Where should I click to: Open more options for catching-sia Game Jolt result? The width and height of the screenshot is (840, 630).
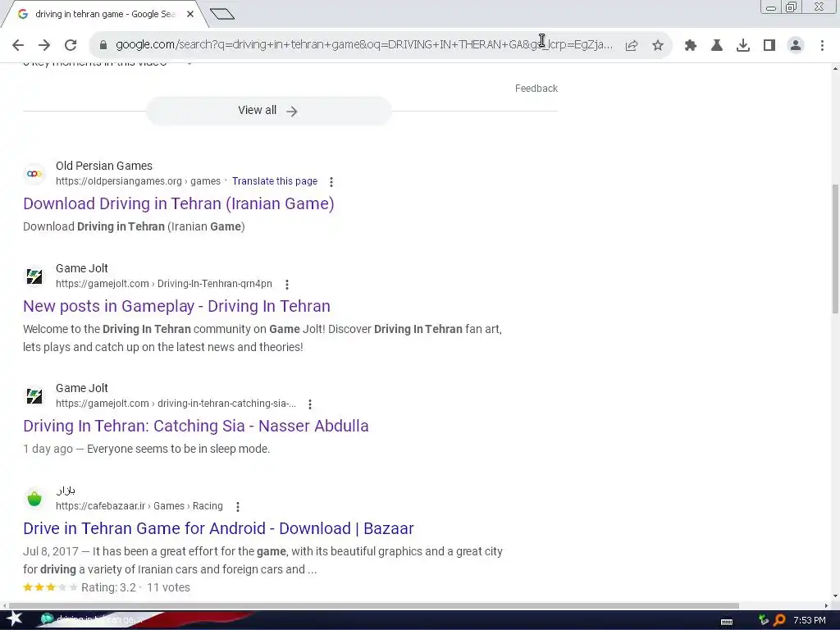click(309, 404)
